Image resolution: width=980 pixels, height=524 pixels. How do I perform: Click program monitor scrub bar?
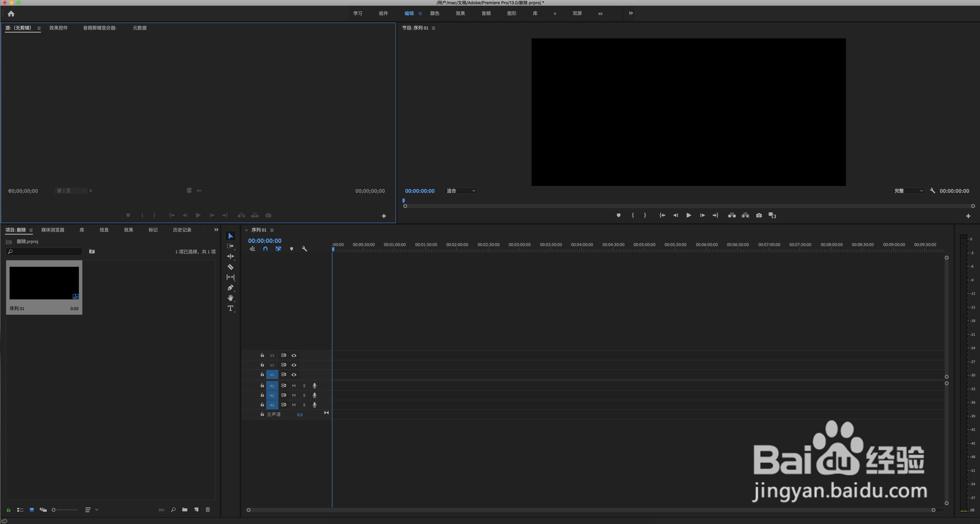pos(689,206)
